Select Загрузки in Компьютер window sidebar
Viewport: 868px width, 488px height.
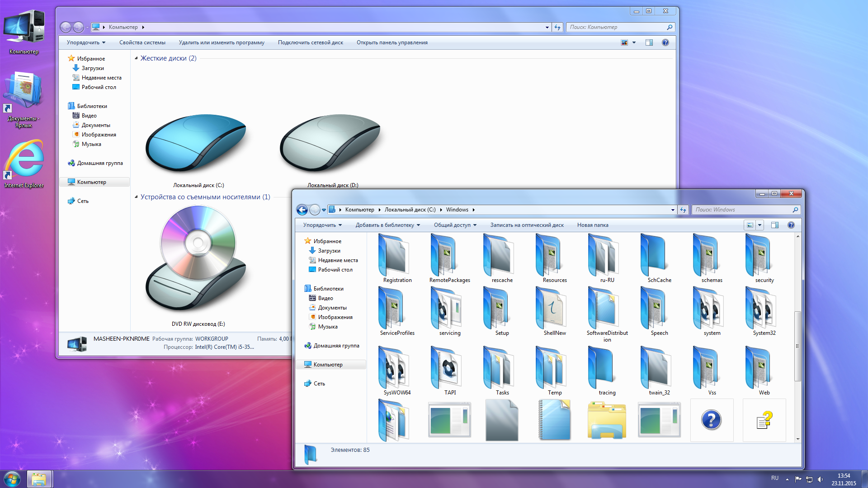(93, 68)
